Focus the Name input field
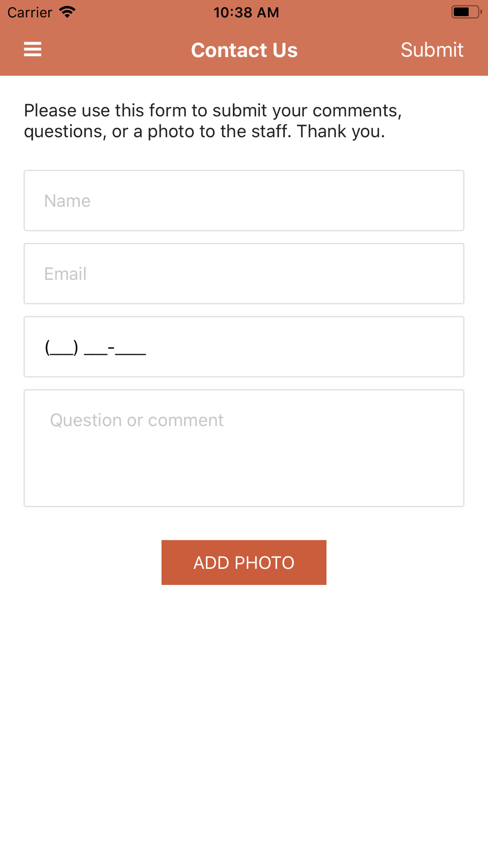488x868 pixels. click(244, 201)
